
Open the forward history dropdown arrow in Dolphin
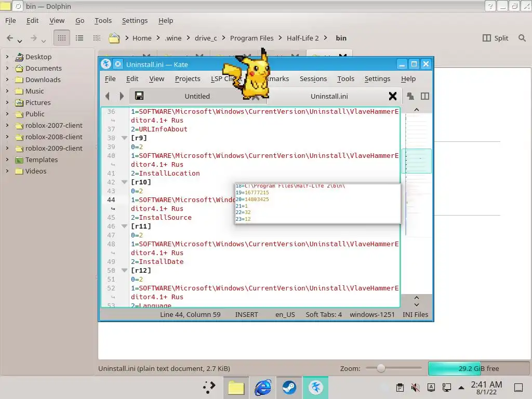tap(44, 41)
